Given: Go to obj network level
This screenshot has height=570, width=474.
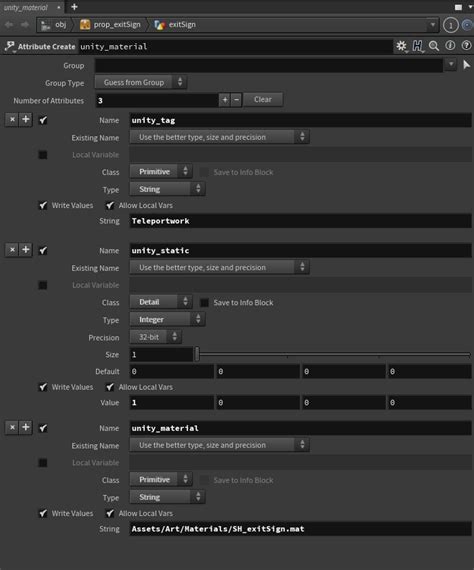Looking at the screenshot, I should [x=54, y=25].
